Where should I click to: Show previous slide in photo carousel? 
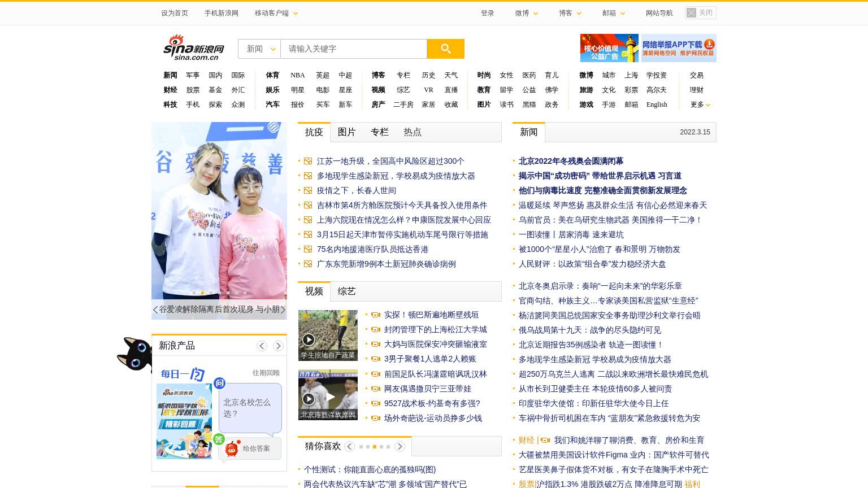pos(155,310)
